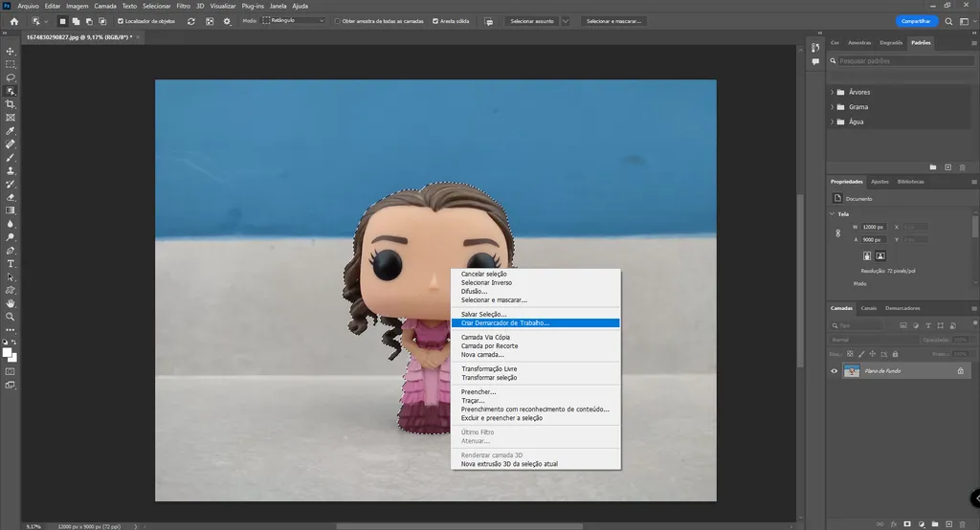Expand the Árvores pattern folder

pos(832,93)
